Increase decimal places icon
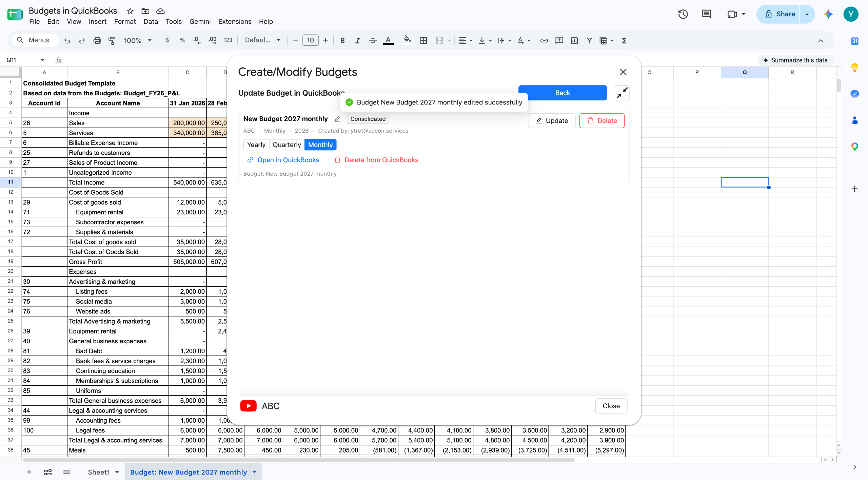The height and width of the screenshot is (480, 868). (x=213, y=40)
